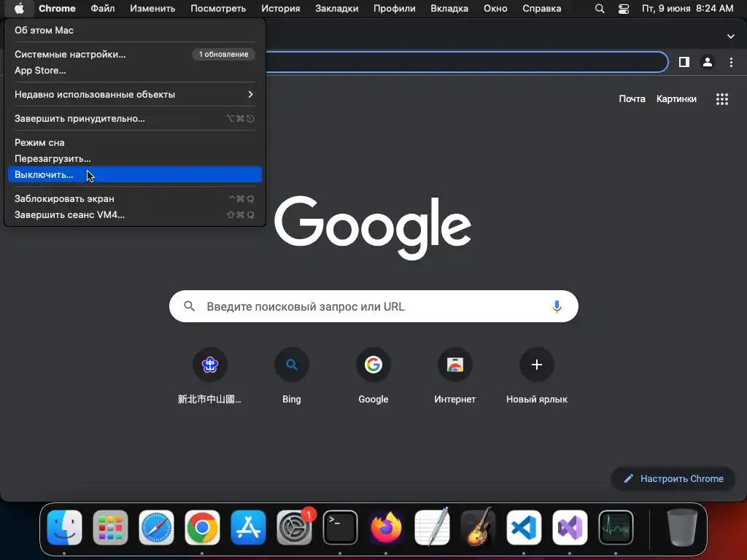Click the Chrome icon in the Dock
The image size is (747, 560).
(x=202, y=528)
